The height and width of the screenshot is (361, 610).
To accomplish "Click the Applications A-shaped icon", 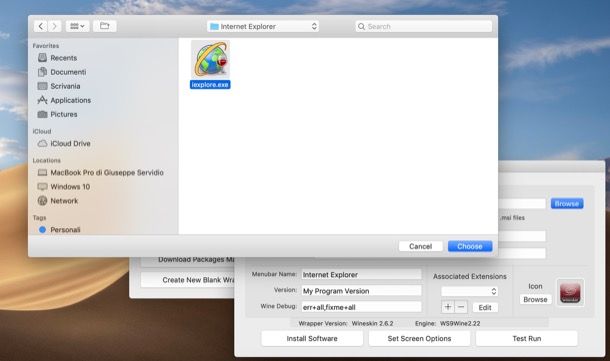I will [42, 100].
